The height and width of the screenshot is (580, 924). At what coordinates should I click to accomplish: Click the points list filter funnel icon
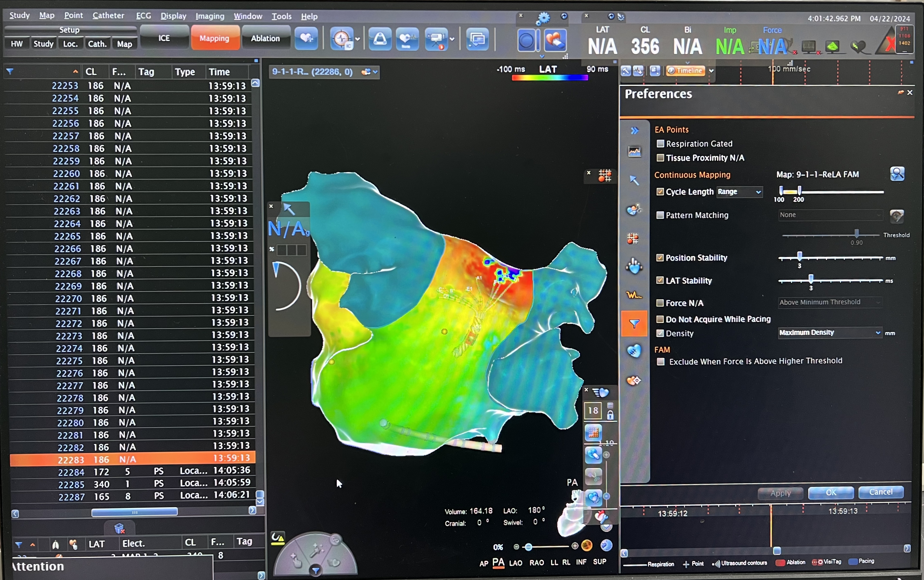point(10,71)
